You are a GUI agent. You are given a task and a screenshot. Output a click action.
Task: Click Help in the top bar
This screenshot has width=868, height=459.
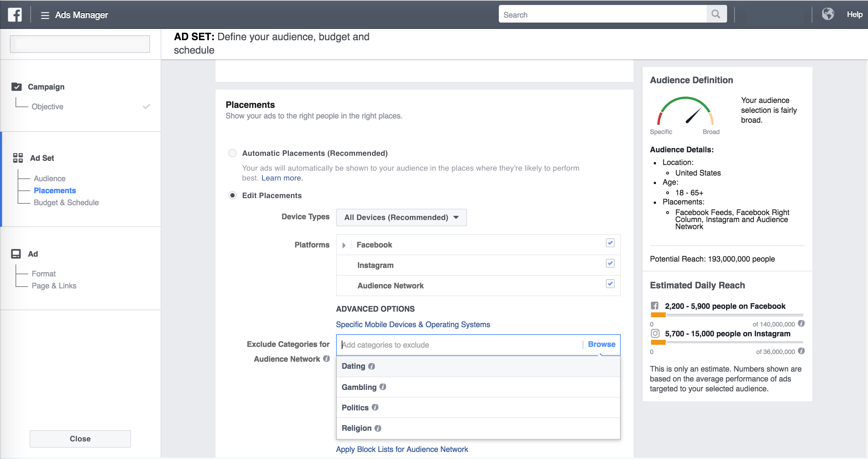coord(855,14)
